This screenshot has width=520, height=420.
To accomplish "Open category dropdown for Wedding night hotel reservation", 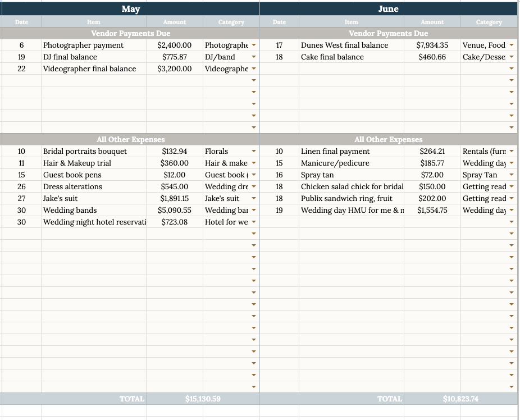I will (x=254, y=222).
